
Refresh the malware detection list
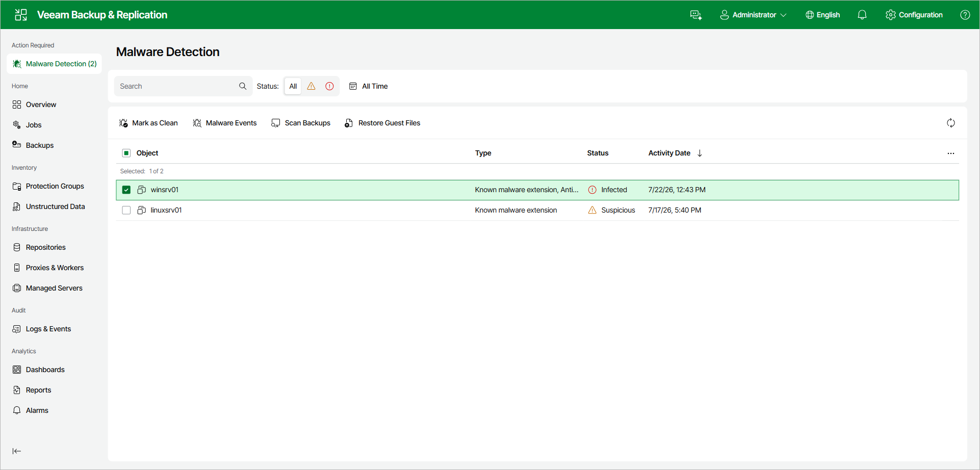click(951, 123)
